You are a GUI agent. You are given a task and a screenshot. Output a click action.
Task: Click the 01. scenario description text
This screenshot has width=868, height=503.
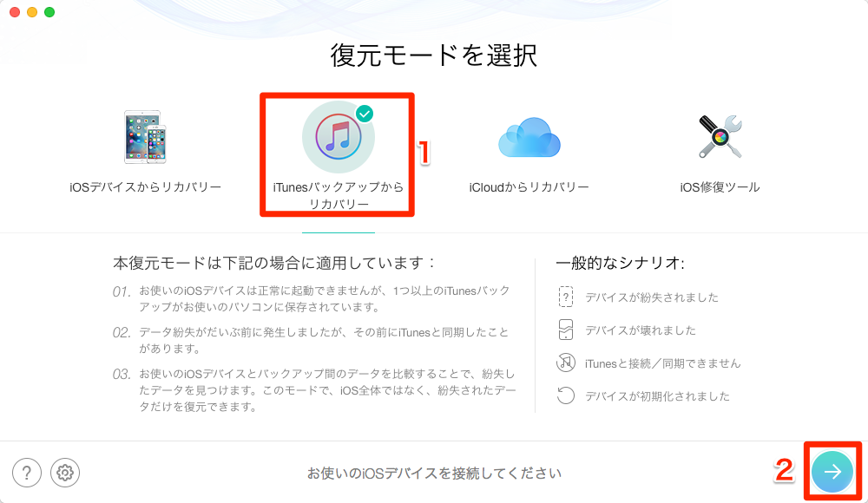(325, 299)
